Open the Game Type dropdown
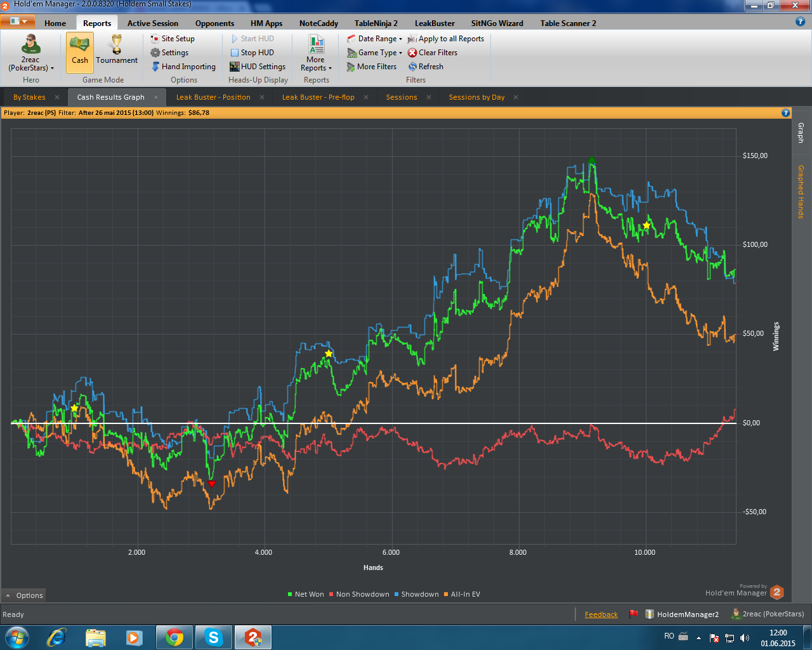This screenshot has width=812, height=650. (375, 53)
